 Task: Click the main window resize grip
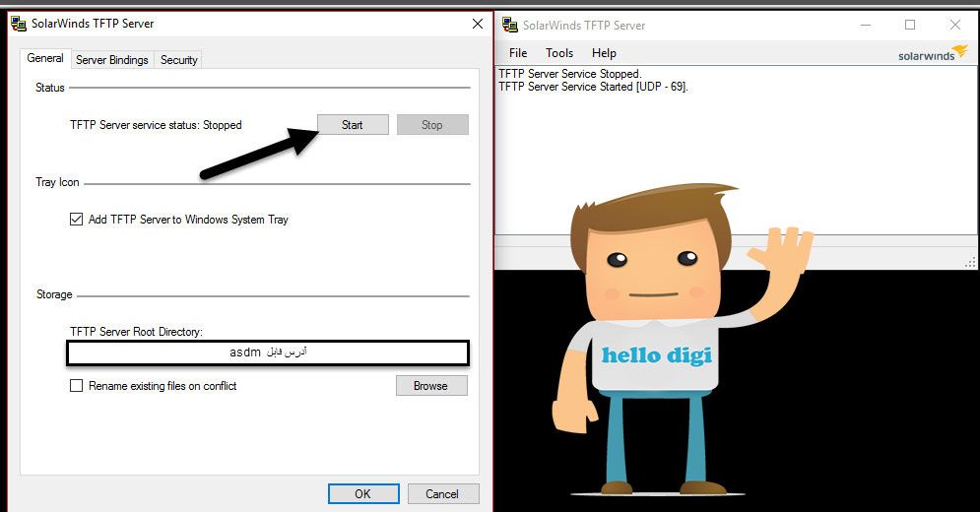(x=970, y=263)
